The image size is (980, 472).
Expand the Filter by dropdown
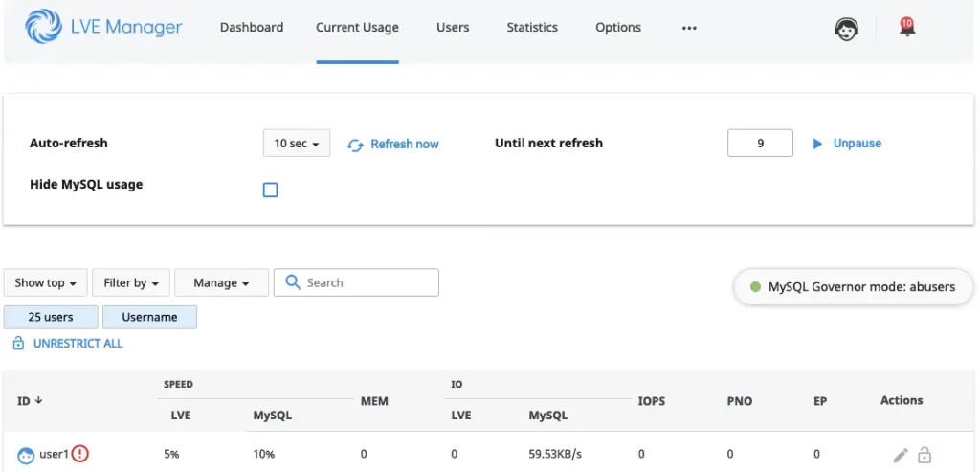click(x=131, y=283)
